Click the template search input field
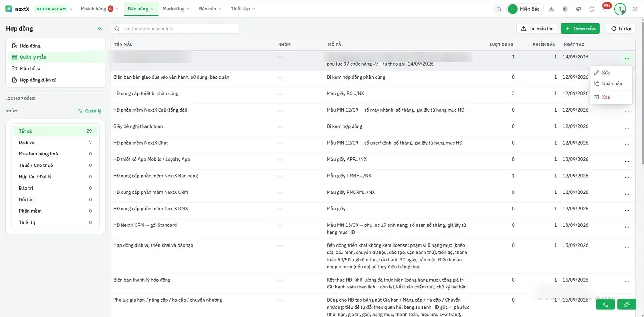This screenshot has width=644, height=317. [175, 29]
